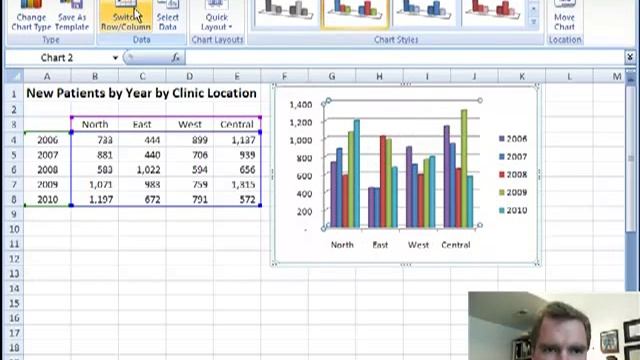
Task: Click the Select All corner button
Action: pyautogui.click(x=14, y=76)
